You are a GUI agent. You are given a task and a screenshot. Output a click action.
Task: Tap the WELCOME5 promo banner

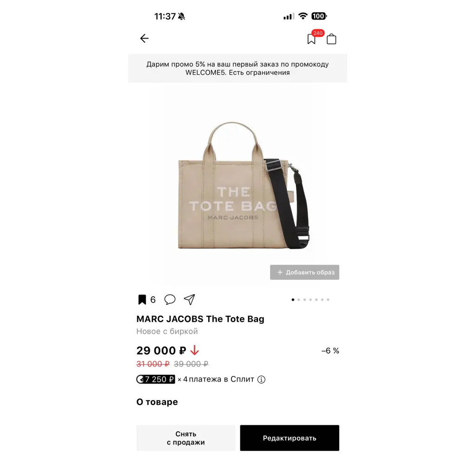[238, 68]
